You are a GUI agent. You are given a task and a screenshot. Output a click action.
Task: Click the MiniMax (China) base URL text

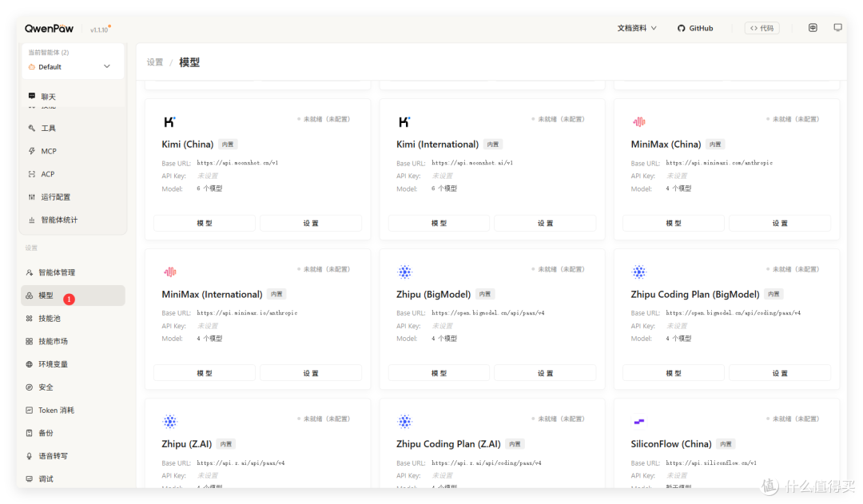coord(719,163)
